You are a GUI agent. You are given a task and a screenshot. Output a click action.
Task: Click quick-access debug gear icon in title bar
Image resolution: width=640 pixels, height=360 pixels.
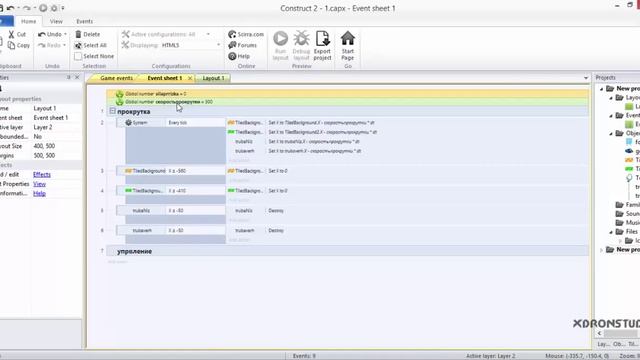coord(54,8)
